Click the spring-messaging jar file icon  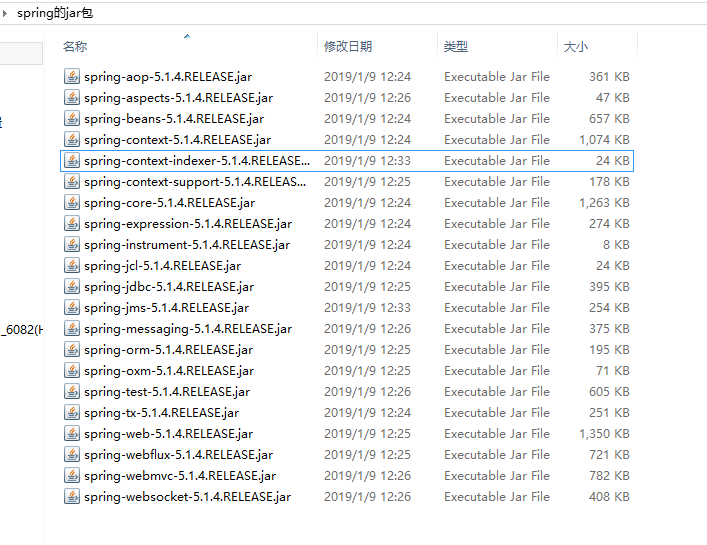[x=72, y=329]
